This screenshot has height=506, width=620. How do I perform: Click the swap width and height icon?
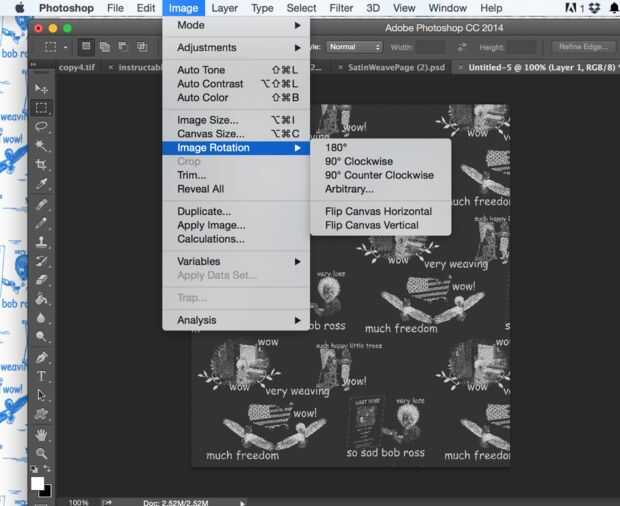point(461,47)
